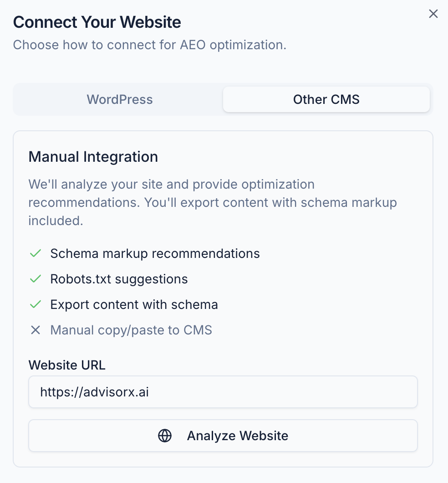Click the Website URL label

pos(66,365)
